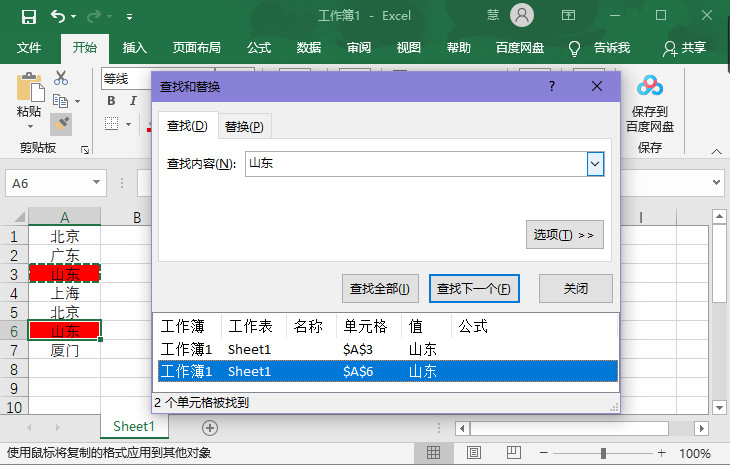
Task: Toggle Italic formatting
Action: coord(132,101)
